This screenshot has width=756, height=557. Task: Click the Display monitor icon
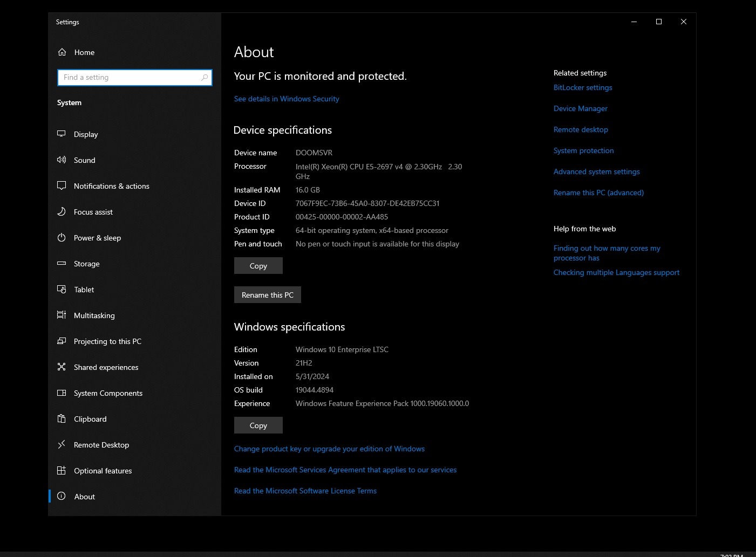tap(62, 134)
